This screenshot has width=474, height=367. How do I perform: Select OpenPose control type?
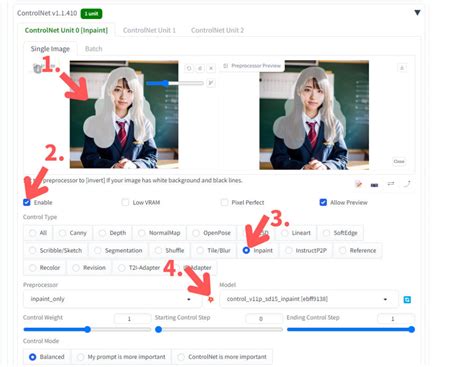pyautogui.click(x=212, y=233)
